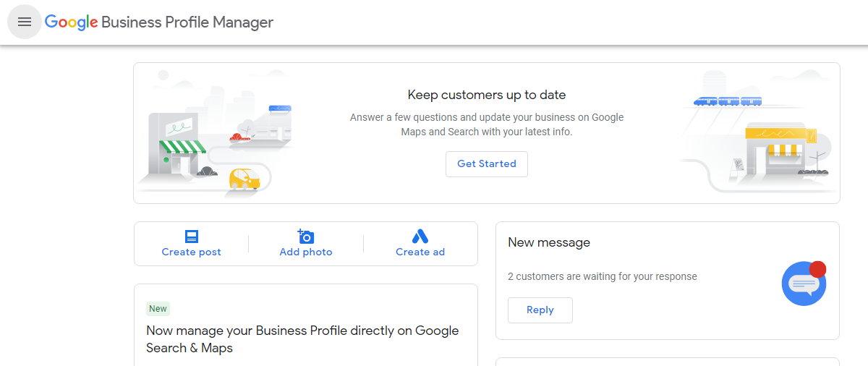Click the blue chat bubble icon
The width and height of the screenshot is (868, 366).
click(x=802, y=284)
